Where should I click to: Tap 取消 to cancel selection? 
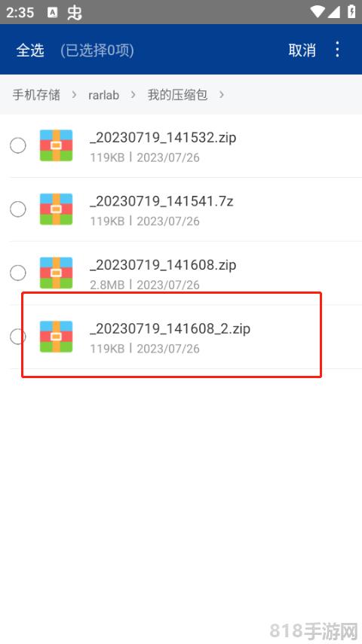point(302,50)
